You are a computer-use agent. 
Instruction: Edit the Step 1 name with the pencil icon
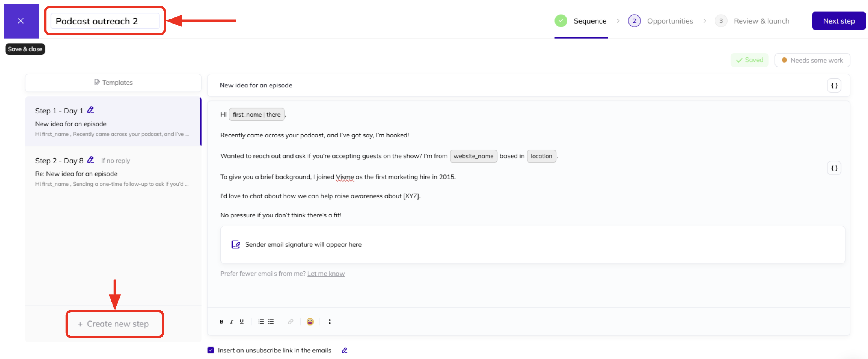(x=90, y=110)
